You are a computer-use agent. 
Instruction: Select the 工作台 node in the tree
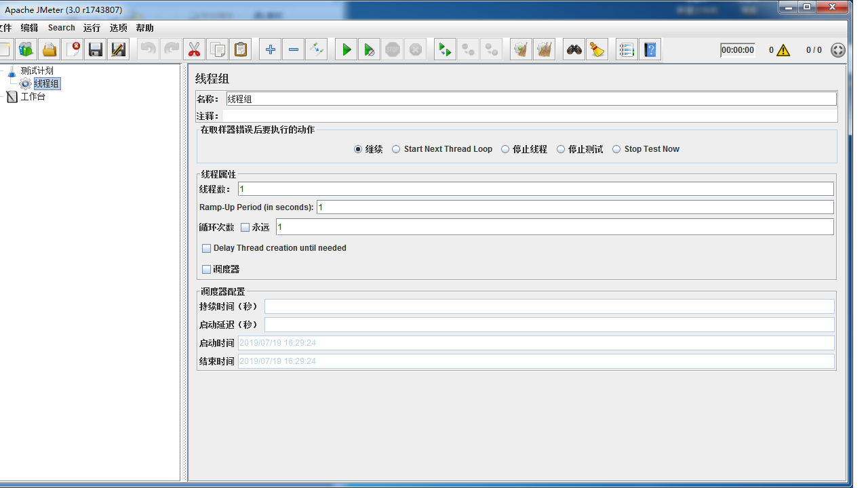coord(33,97)
